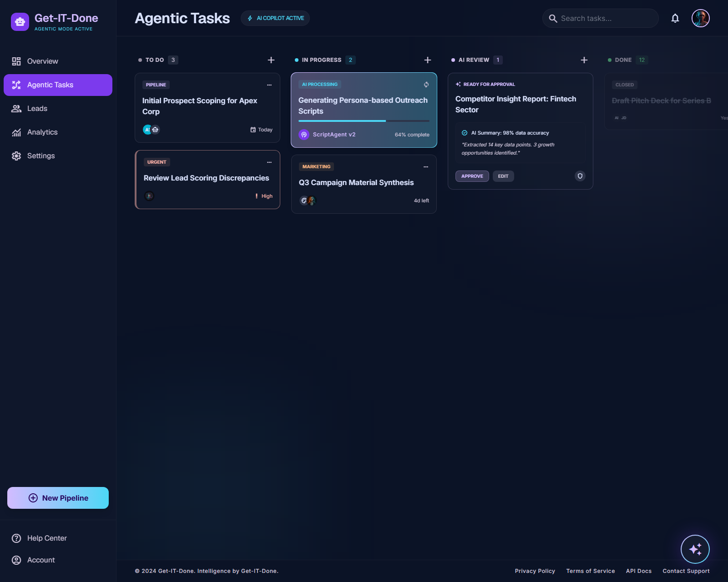Click the search magnifier icon

click(553, 19)
